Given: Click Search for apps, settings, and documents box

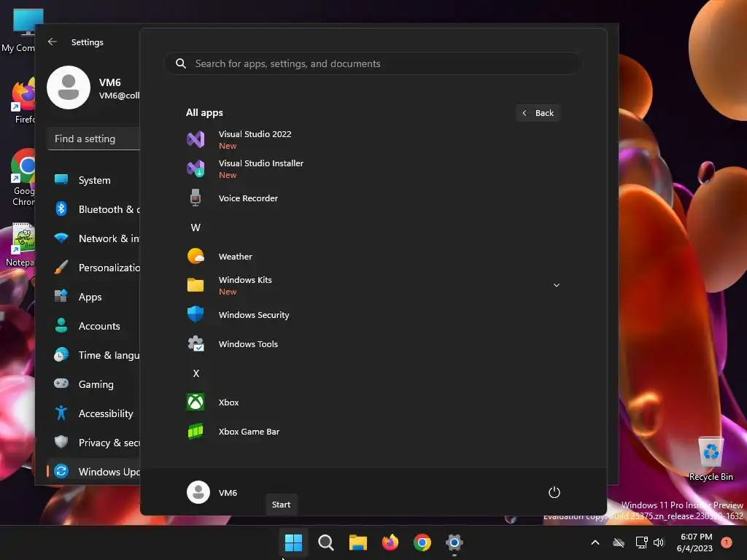Looking at the screenshot, I should tap(373, 63).
